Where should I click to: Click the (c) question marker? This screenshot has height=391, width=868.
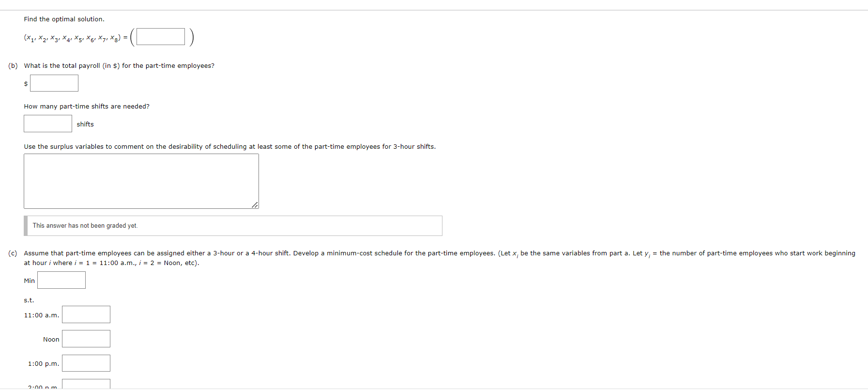(13, 253)
